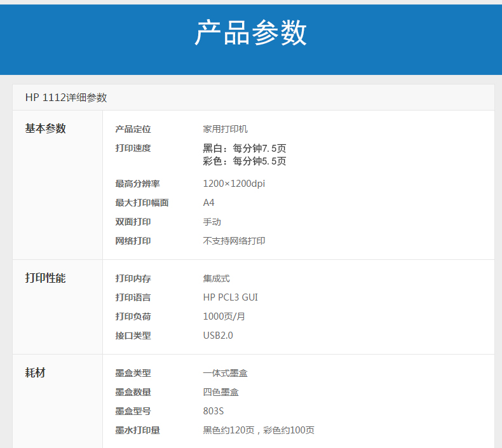Click the 一体式墨盒 value

tap(225, 373)
